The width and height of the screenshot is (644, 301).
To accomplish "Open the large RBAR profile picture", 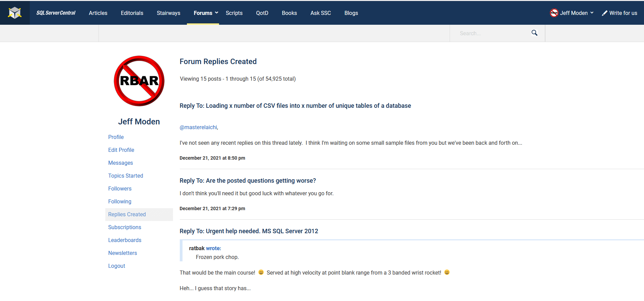I will 139,81.
